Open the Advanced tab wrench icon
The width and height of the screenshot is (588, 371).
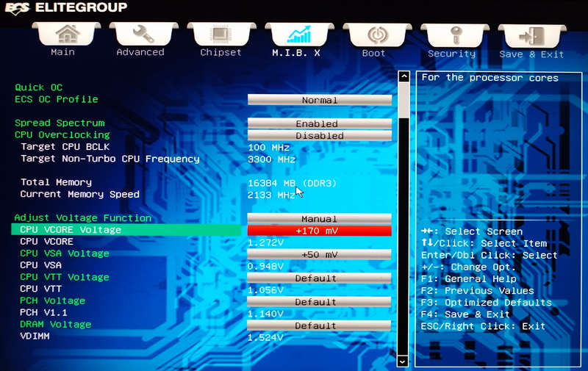click(143, 34)
